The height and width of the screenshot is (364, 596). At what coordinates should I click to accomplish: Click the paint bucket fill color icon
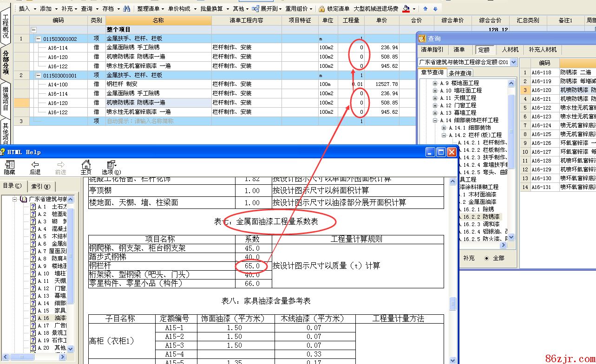(x=406, y=9)
